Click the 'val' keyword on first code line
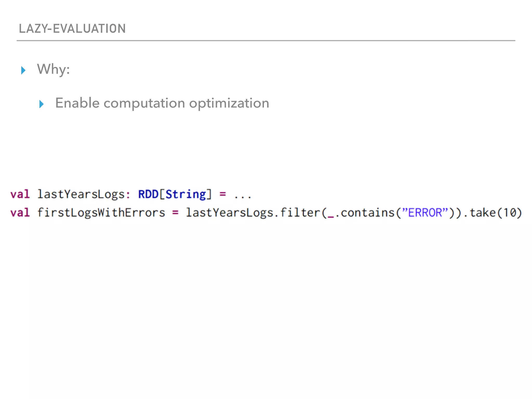 pyautogui.click(x=20, y=194)
